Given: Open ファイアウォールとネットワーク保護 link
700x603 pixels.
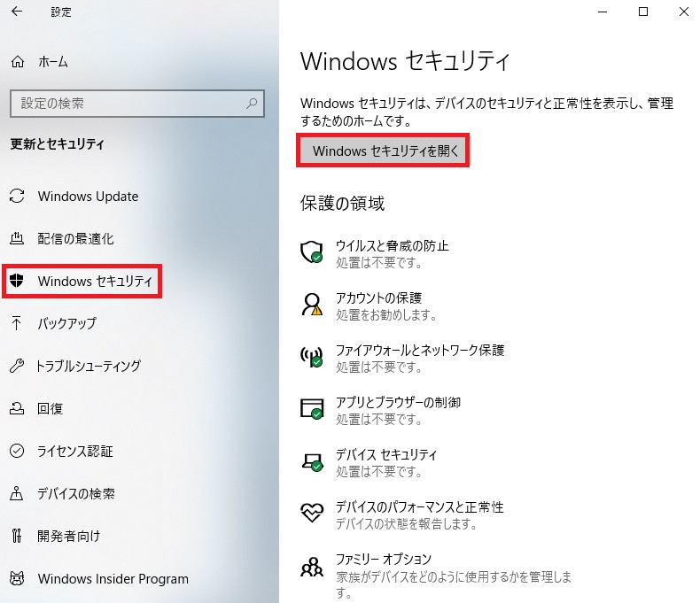Looking at the screenshot, I should (x=420, y=350).
